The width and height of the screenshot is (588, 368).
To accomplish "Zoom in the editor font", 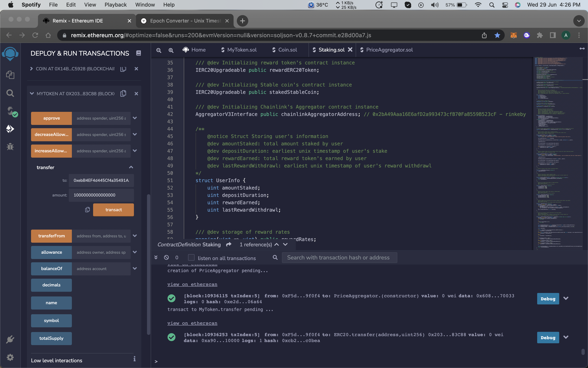I will [x=171, y=50].
